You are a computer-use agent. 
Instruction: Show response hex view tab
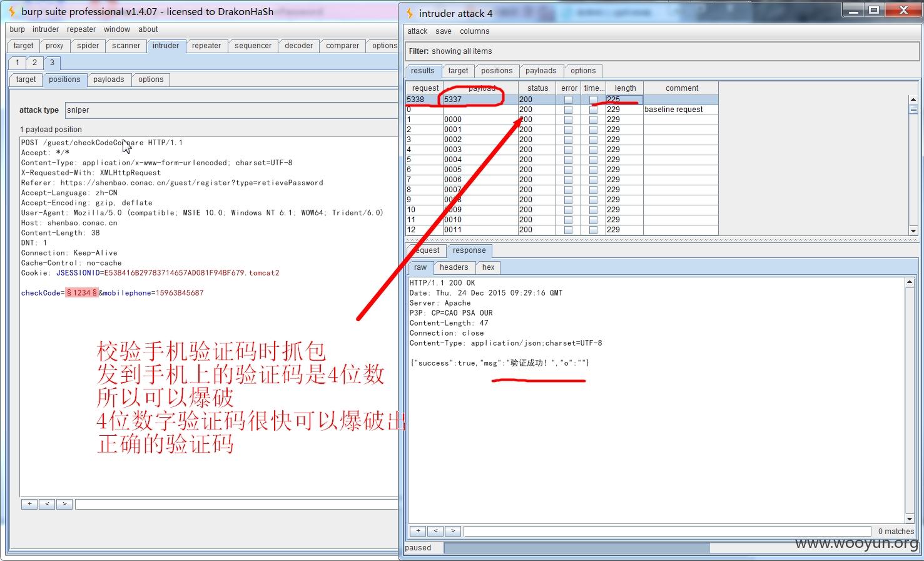(488, 267)
